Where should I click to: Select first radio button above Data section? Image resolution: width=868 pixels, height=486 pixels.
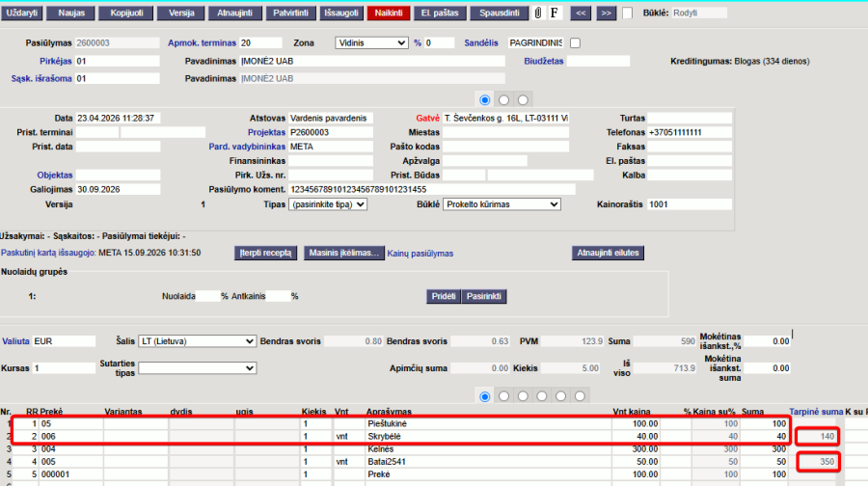click(x=485, y=100)
